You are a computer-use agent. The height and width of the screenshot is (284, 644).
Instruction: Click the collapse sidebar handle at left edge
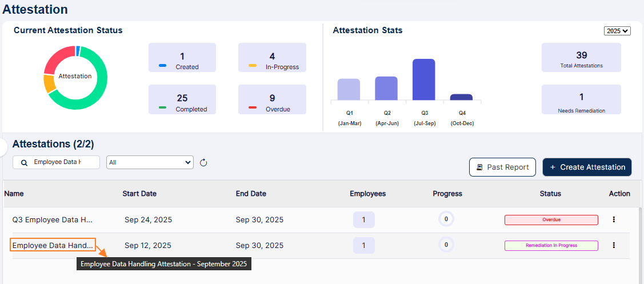(3, 147)
